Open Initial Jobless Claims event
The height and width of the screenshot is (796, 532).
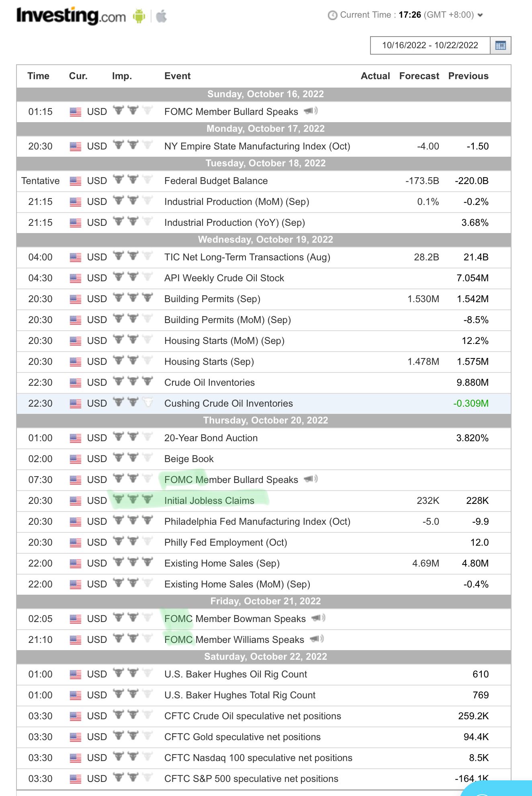point(209,501)
